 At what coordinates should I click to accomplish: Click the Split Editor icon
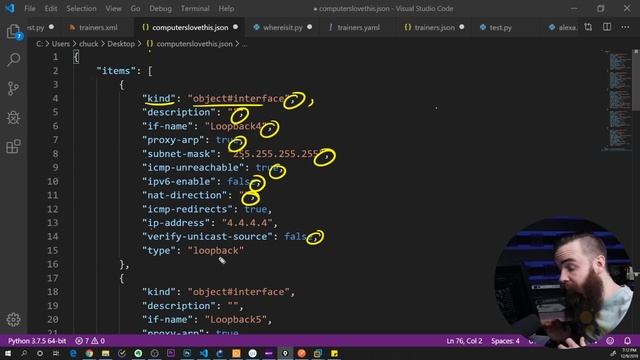click(x=607, y=27)
